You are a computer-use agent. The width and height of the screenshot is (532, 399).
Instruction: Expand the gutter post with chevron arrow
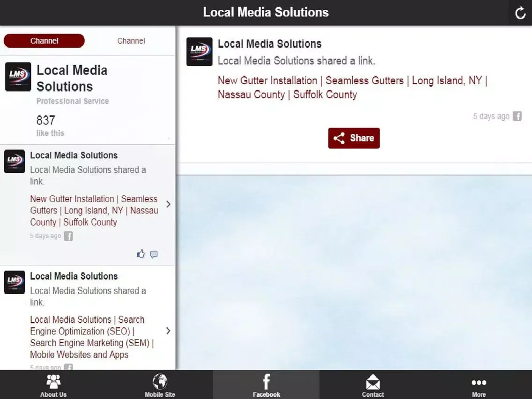point(168,204)
